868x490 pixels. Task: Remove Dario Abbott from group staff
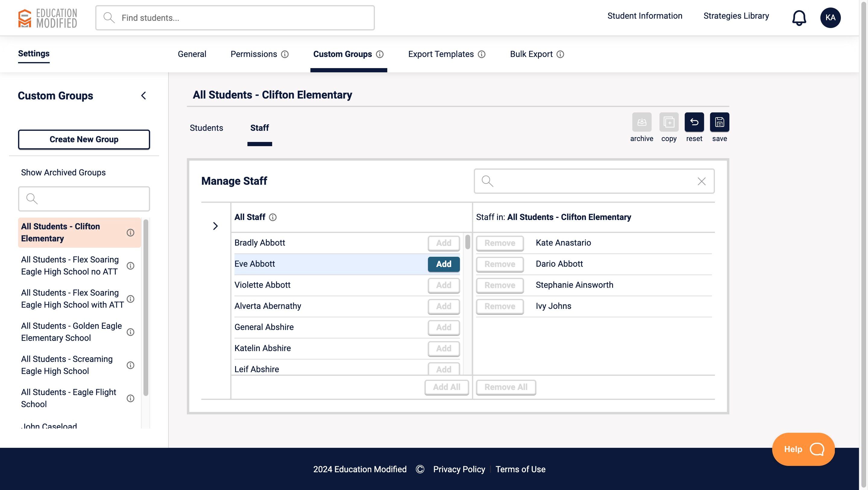[499, 264]
